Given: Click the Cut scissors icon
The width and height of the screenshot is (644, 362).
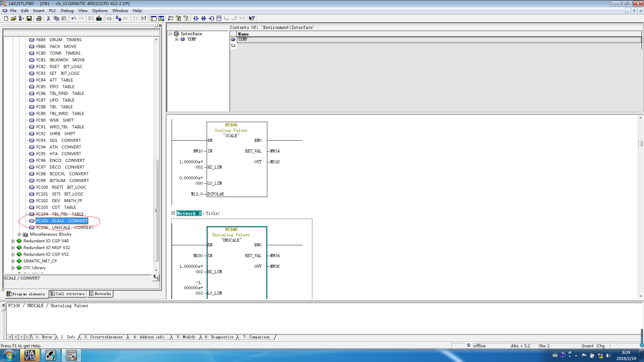Looking at the screenshot, I should [x=48, y=18].
